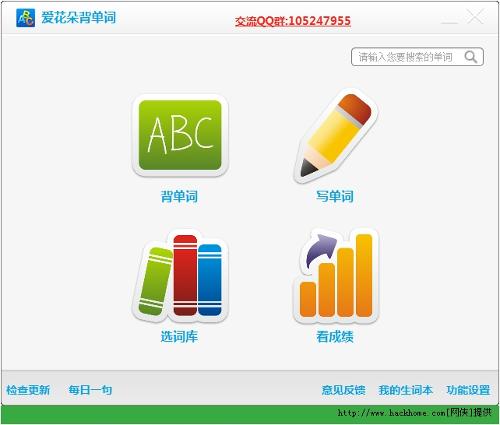Click the 背单词 text label
The width and height of the screenshot is (500, 425).
[179, 196]
